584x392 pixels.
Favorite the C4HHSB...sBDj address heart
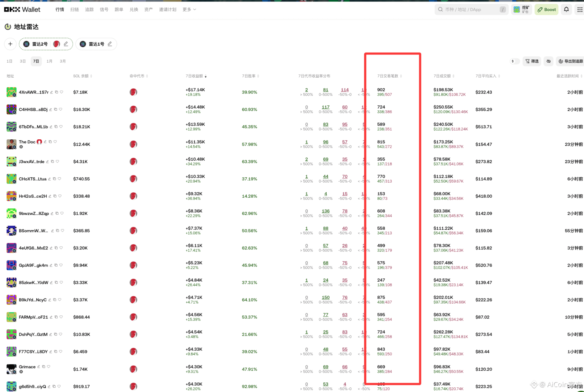pos(61,110)
